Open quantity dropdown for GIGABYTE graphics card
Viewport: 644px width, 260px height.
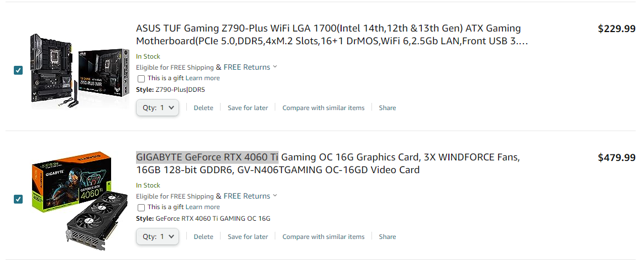click(158, 237)
